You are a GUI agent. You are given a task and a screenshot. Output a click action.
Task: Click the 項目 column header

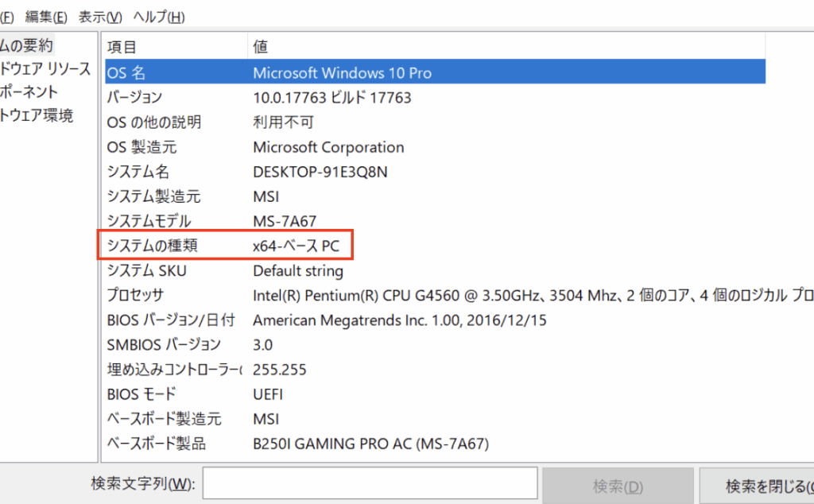[x=122, y=48]
